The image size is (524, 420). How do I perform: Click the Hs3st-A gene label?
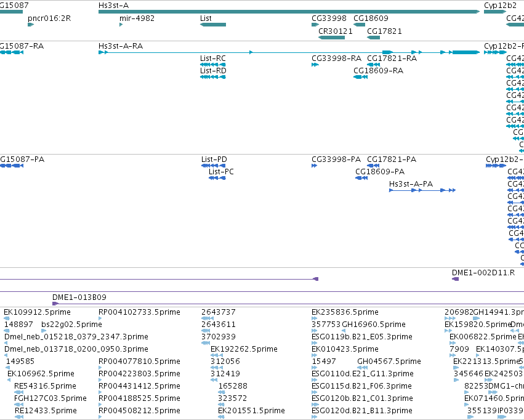tap(113, 6)
